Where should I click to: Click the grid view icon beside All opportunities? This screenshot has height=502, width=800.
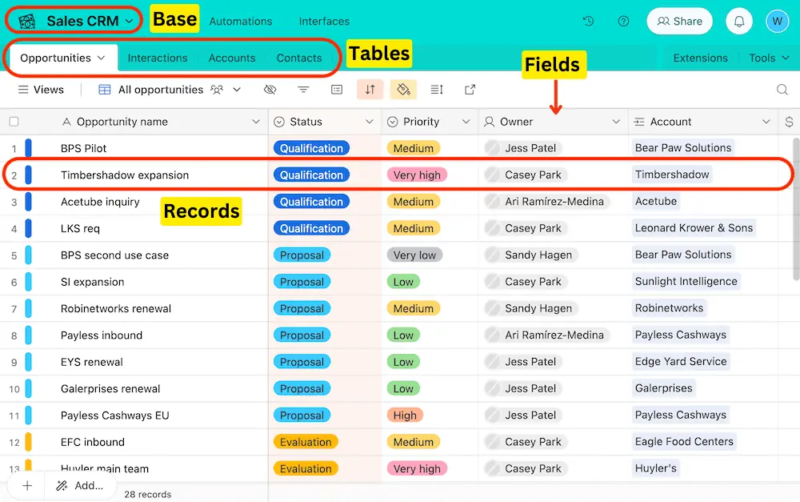click(105, 90)
